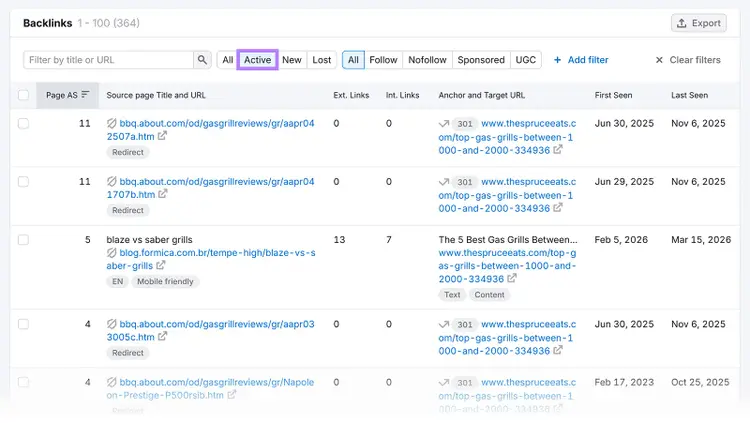Open external link icon for aapr041707b.htm
Image resolution: width=750 pixels, height=423 pixels.
coord(163,194)
